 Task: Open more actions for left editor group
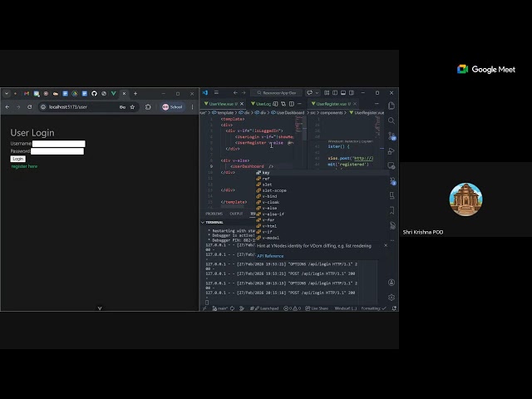(x=299, y=104)
